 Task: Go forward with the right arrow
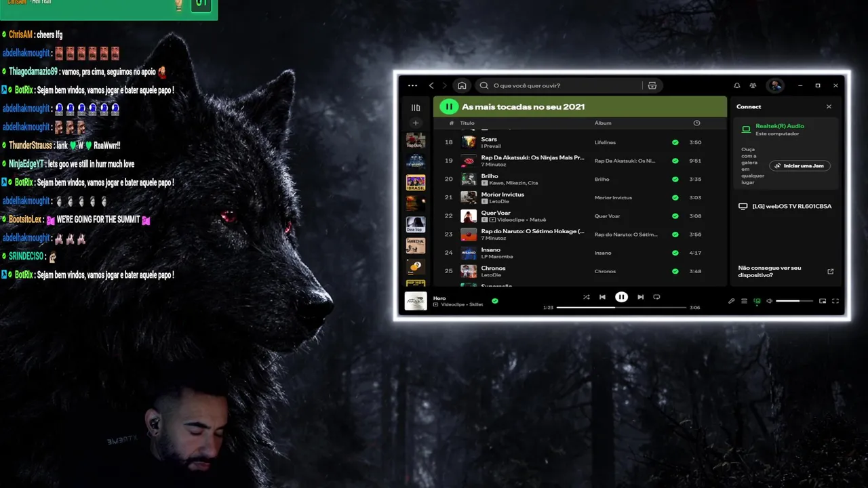pyautogui.click(x=445, y=85)
